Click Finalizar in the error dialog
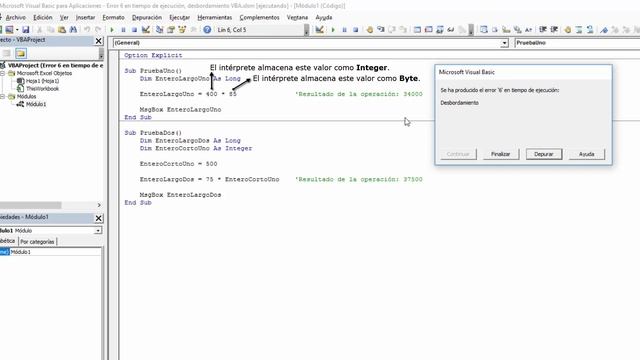Screen dimensions: 640x360 [501, 154]
